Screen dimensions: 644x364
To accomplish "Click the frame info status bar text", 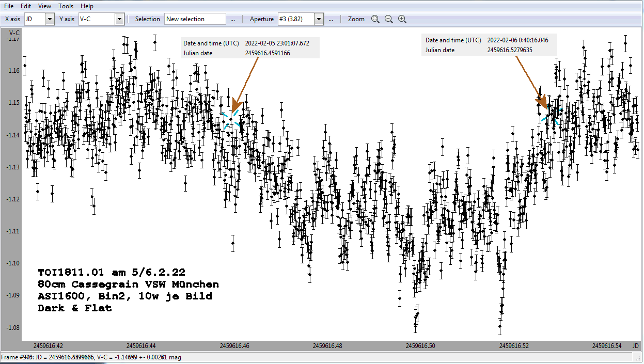I will point(91,357).
